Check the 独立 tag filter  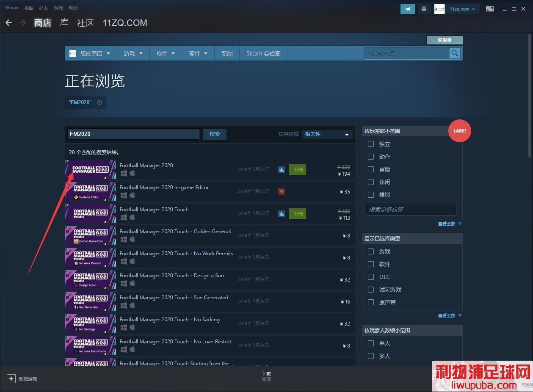click(371, 144)
